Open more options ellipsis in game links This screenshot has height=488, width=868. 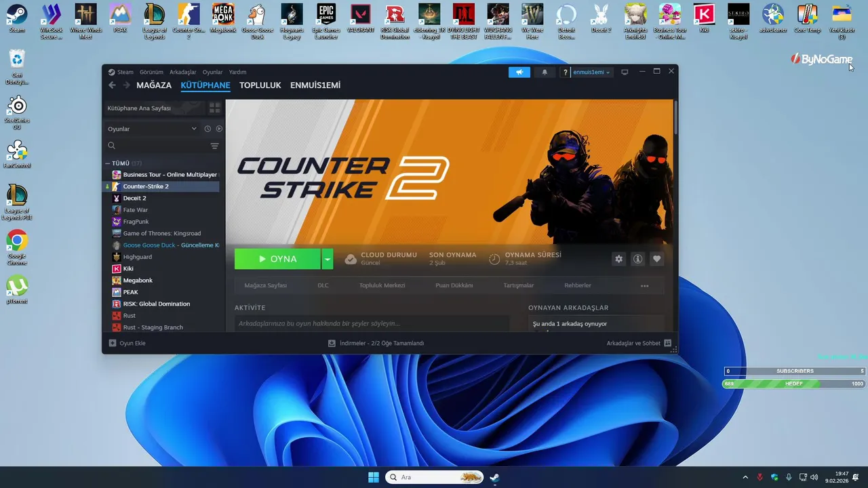[644, 286]
